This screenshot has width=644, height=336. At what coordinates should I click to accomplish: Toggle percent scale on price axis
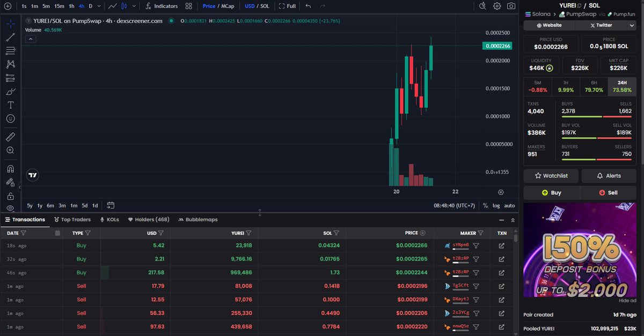coord(485,205)
